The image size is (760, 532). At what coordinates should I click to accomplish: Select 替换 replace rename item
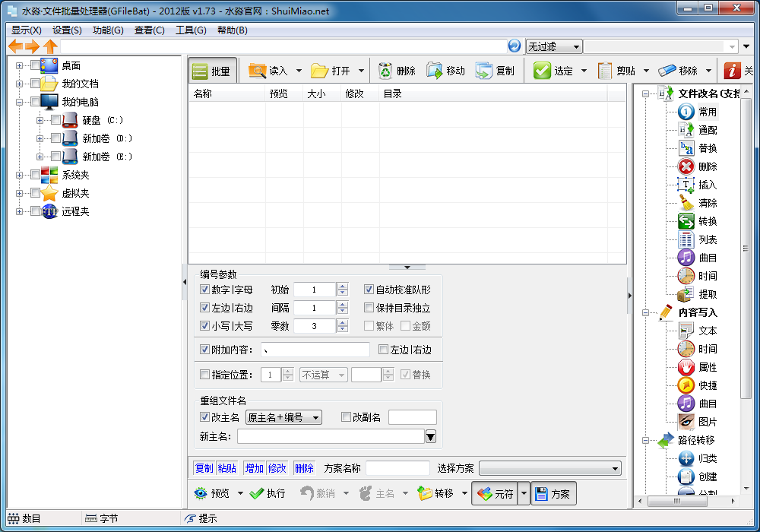[x=708, y=148]
